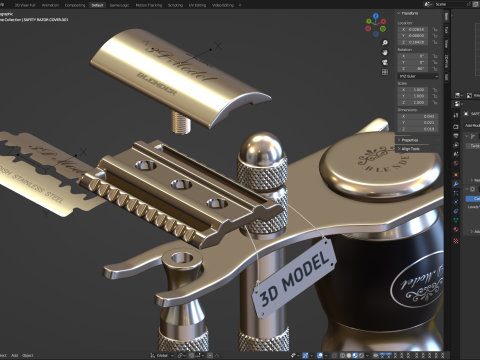This screenshot has height=360, width=480.
Task: Toggle snapping magnet in viewport header
Action: click(x=191, y=355)
